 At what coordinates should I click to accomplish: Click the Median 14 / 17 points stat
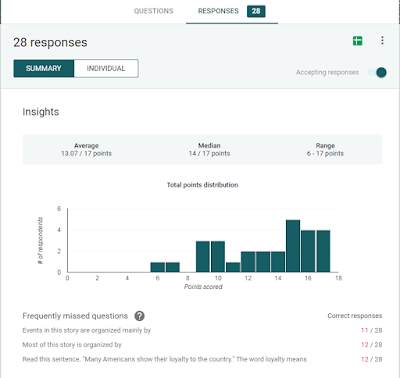pos(209,150)
